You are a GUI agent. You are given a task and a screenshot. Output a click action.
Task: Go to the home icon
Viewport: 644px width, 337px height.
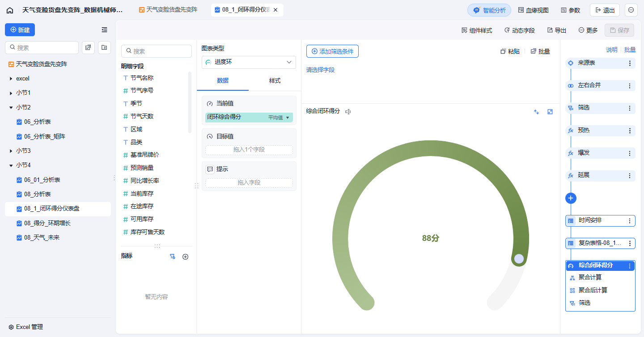tap(10, 10)
